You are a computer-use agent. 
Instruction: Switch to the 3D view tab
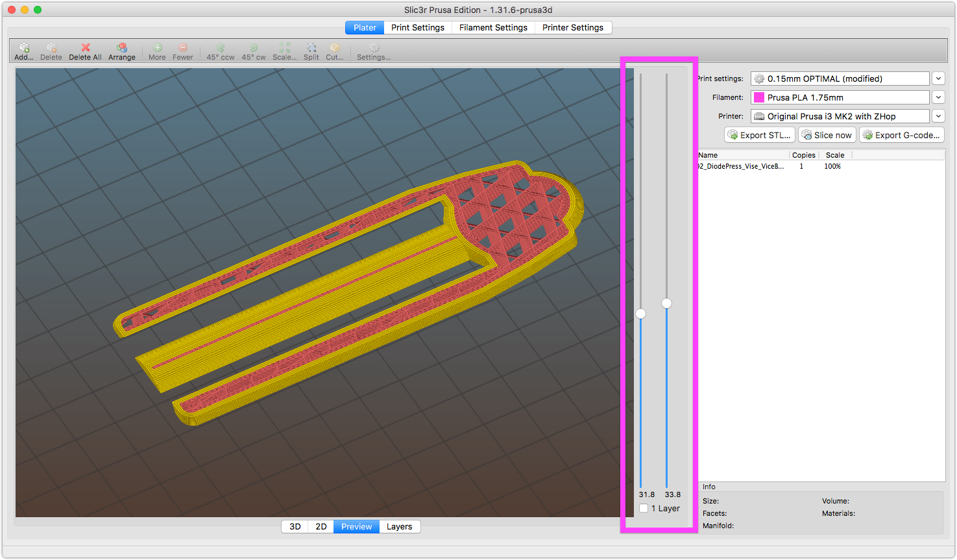(x=295, y=526)
